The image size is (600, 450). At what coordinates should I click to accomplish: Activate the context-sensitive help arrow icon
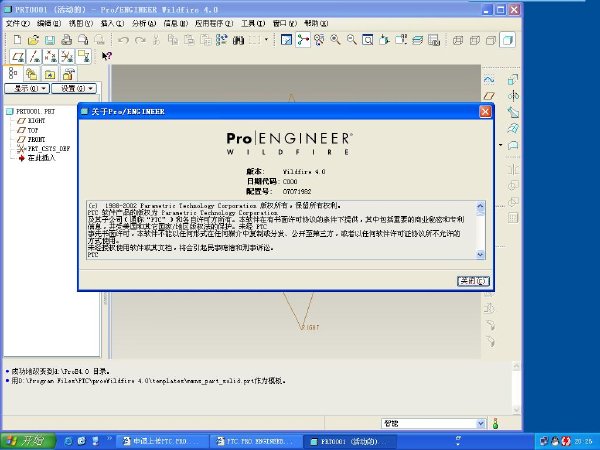(106, 56)
